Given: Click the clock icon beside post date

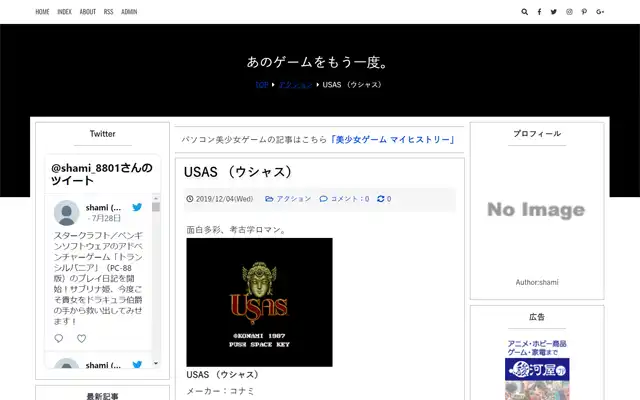Looking at the screenshot, I should click(190, 199).
